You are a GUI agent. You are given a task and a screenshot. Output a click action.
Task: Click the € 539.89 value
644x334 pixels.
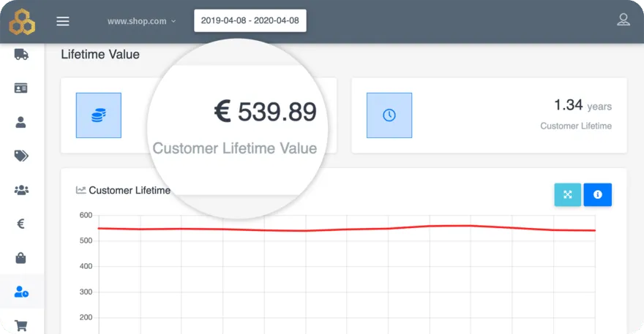tap(266, 112)
